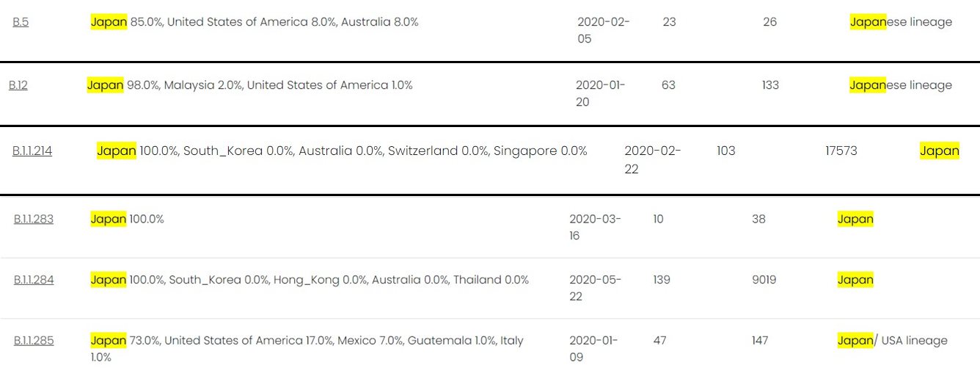This screenshot has width=980, height=379.
Task: Open the B.12 lineage link
Action: [x=18, y=85]
